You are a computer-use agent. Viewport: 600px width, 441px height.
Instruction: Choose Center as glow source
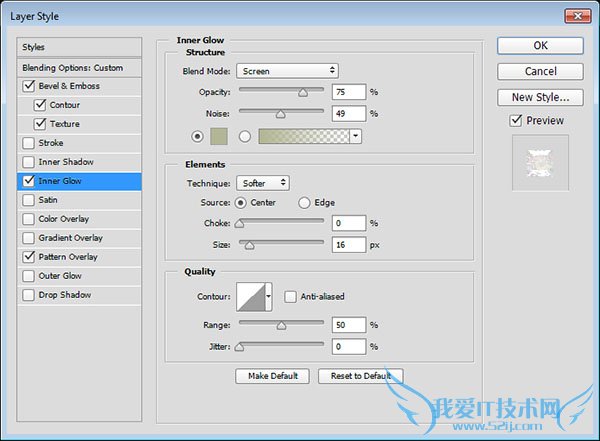pos(240,203)
